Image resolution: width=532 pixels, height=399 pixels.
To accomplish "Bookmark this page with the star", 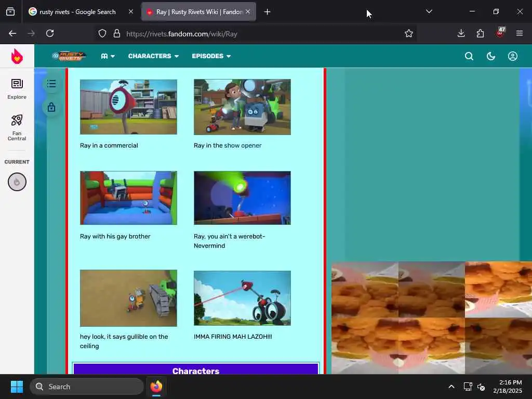I will tap(409, 33).
